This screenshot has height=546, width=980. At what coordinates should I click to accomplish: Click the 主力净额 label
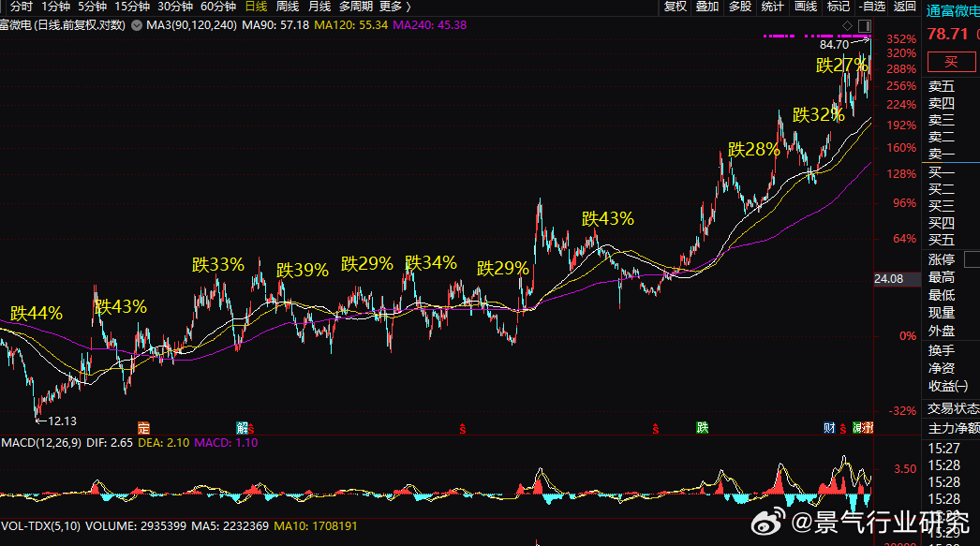pos(953,429)
